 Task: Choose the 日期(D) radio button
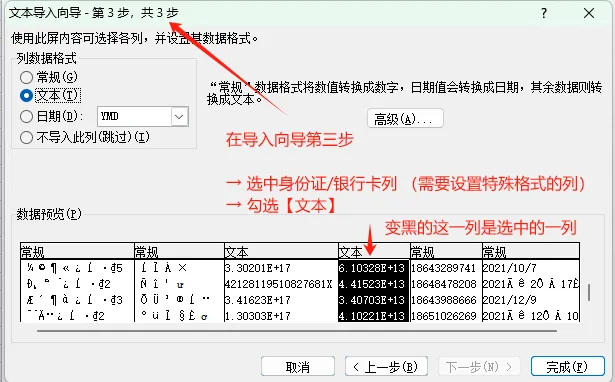(26, 116)
